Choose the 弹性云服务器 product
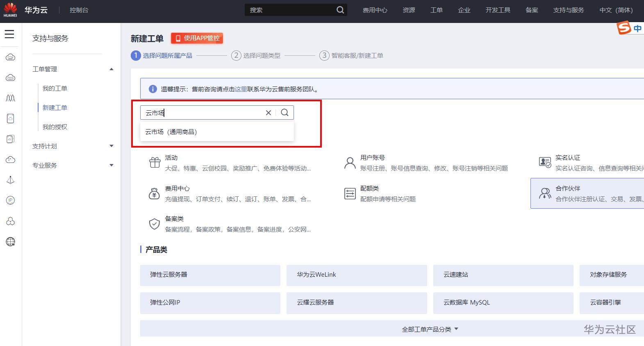 coord(210,275)
